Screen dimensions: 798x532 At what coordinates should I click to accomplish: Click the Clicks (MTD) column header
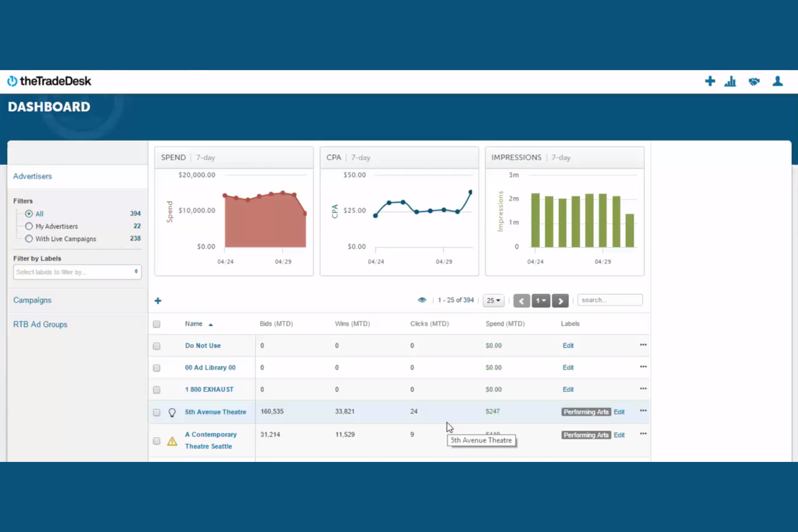pos(429,324)
